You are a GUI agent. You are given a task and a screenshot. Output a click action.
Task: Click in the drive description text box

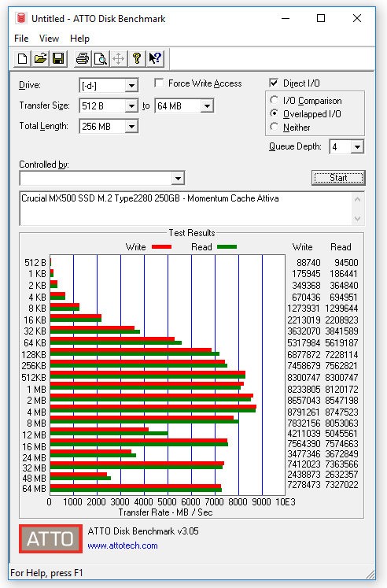coord(186,209)
